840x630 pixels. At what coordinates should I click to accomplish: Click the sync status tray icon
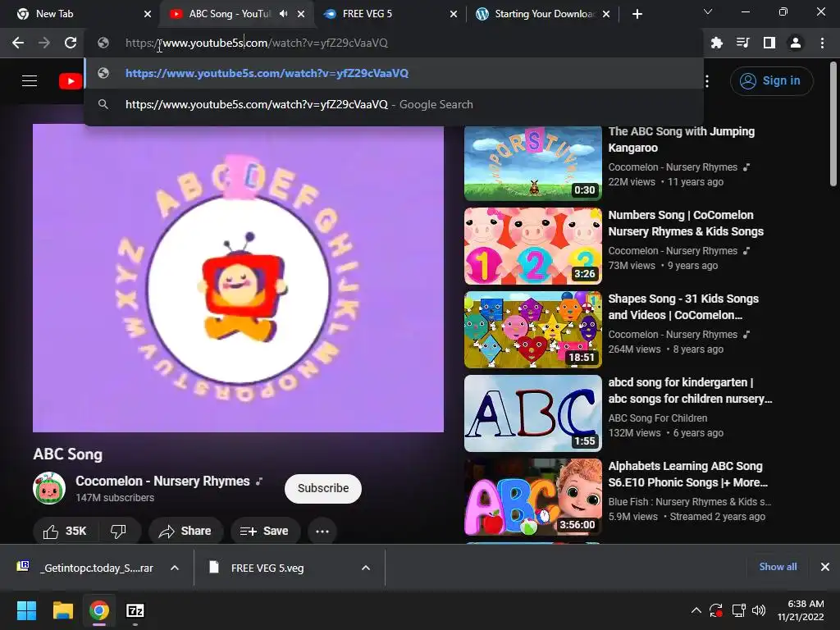[716, 610]
